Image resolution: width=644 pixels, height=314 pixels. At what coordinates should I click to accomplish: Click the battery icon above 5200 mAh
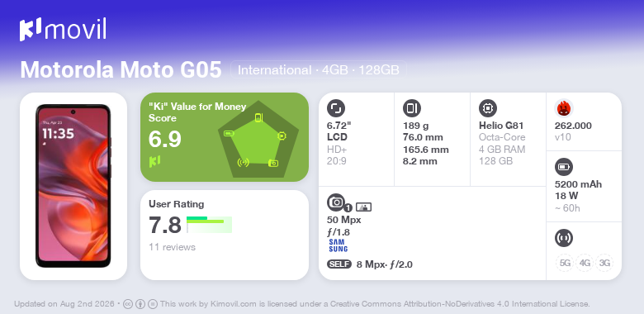point(564,167)
